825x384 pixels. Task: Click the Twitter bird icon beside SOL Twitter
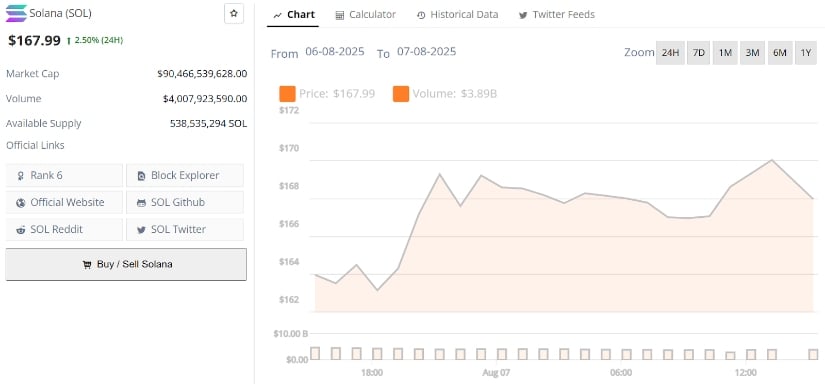(x=141, y=230)
